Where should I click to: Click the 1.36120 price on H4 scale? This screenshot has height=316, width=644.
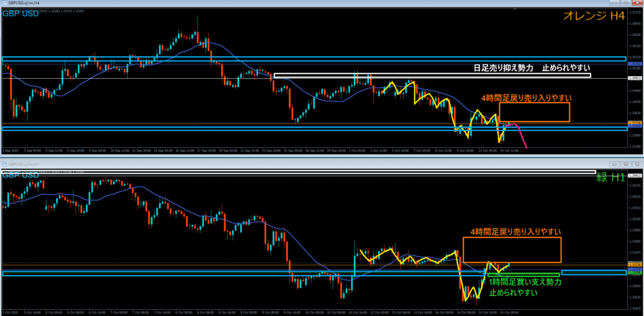635,46
